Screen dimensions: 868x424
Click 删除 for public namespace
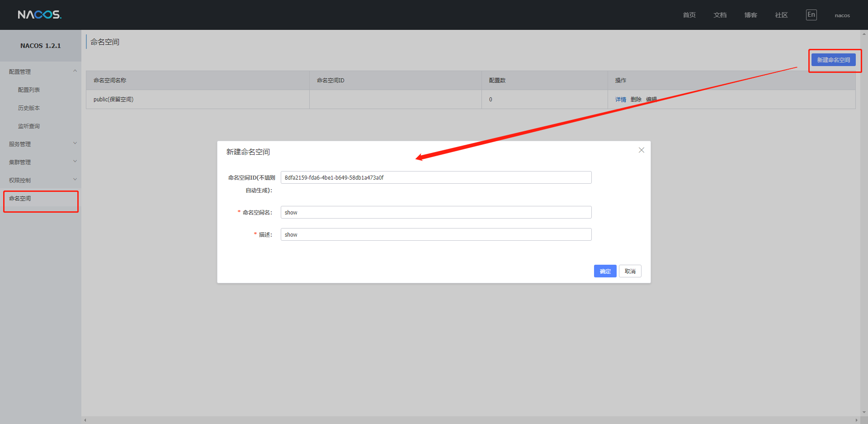coord(636,100)
